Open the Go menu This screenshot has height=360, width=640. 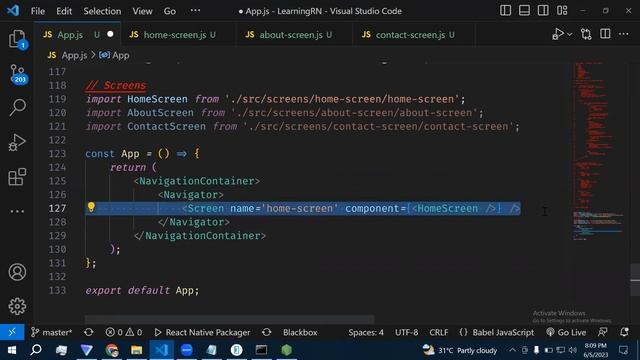coord(170,11)
